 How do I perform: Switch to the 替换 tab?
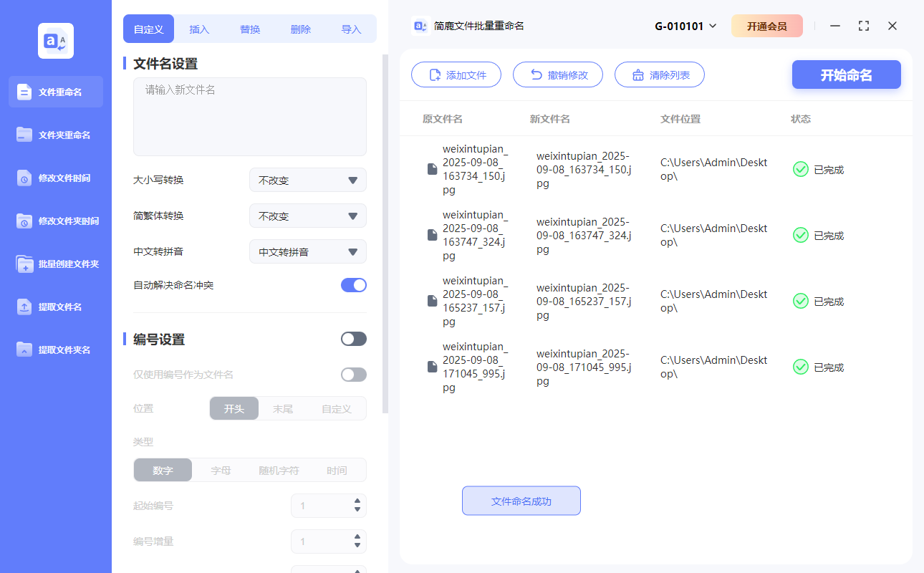pyautogui.click(x=249, y=29)
